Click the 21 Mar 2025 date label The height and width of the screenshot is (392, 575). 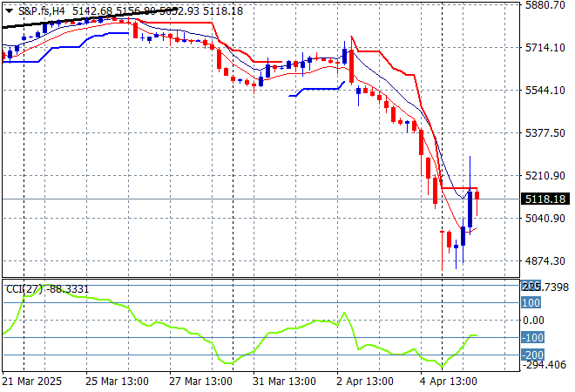click(32, 382)
